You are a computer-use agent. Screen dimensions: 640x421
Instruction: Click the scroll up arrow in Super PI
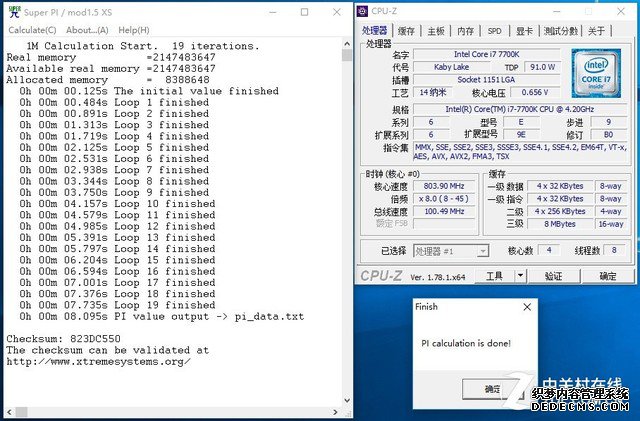[347, 43]
